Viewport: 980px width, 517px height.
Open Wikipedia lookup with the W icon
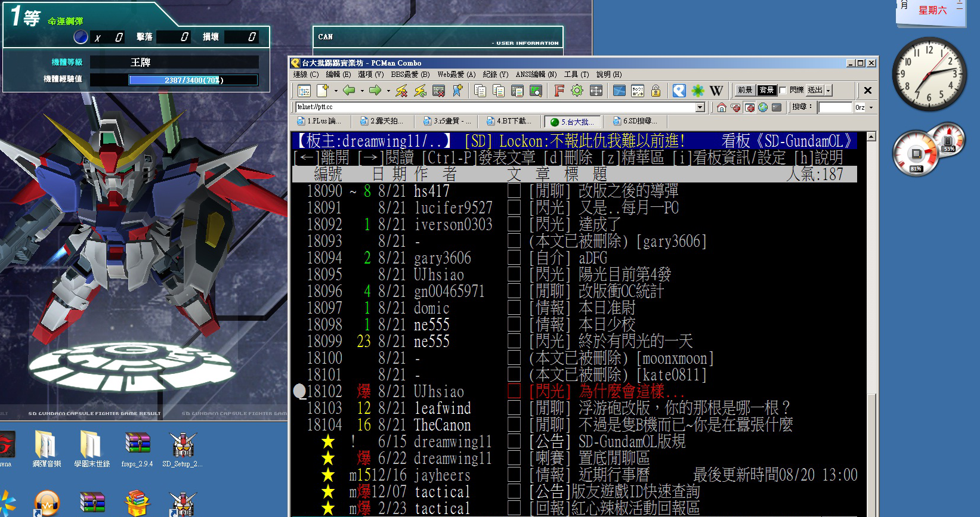[716, 91]
